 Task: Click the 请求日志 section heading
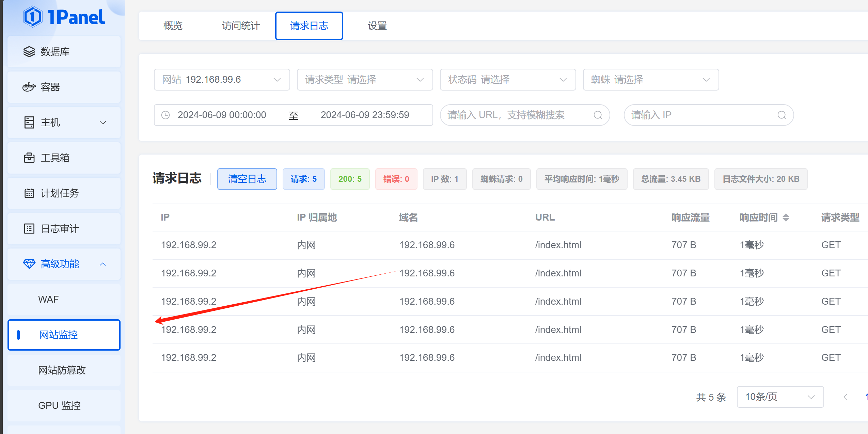click(177, 178)
